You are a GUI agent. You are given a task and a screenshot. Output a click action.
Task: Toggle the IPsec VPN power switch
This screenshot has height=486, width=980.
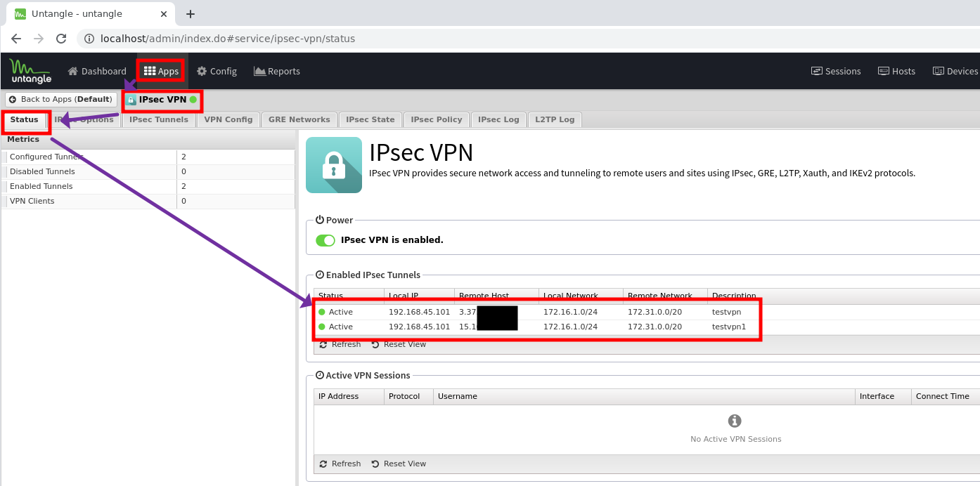tap(325, 240)
